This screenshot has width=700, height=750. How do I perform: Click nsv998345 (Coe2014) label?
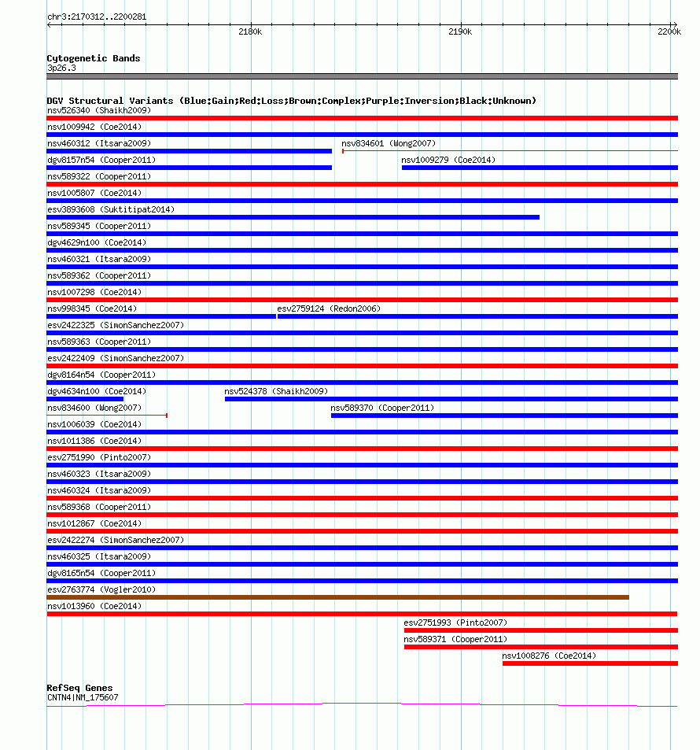click(92, 309)
